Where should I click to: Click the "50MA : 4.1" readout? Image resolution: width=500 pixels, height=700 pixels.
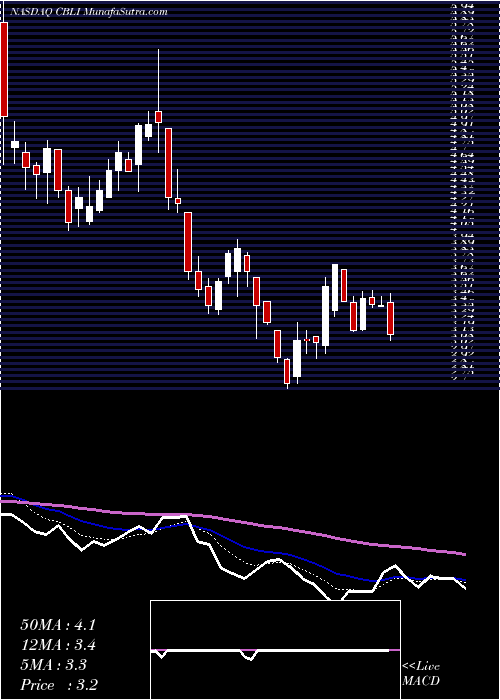(58, 625)
